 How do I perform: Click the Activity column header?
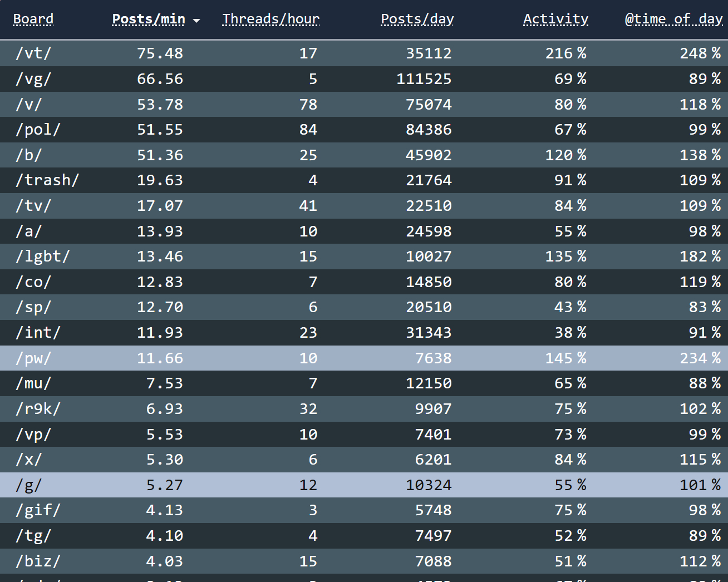coord(555,19)
